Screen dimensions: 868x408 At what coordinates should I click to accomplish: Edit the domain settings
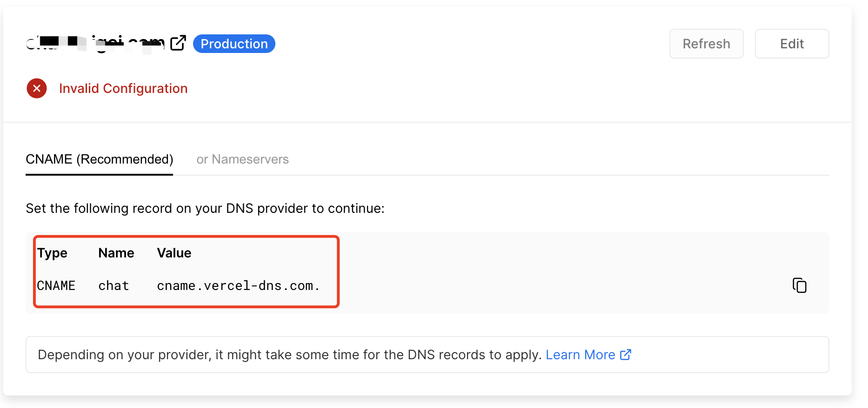(x=792, y=44)
